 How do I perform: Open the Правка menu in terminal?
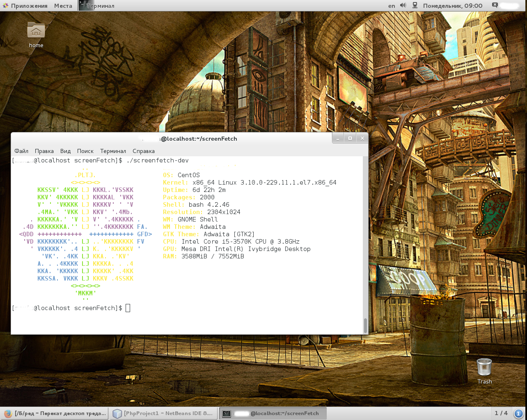pyautogui.click(x=44, y=151)
